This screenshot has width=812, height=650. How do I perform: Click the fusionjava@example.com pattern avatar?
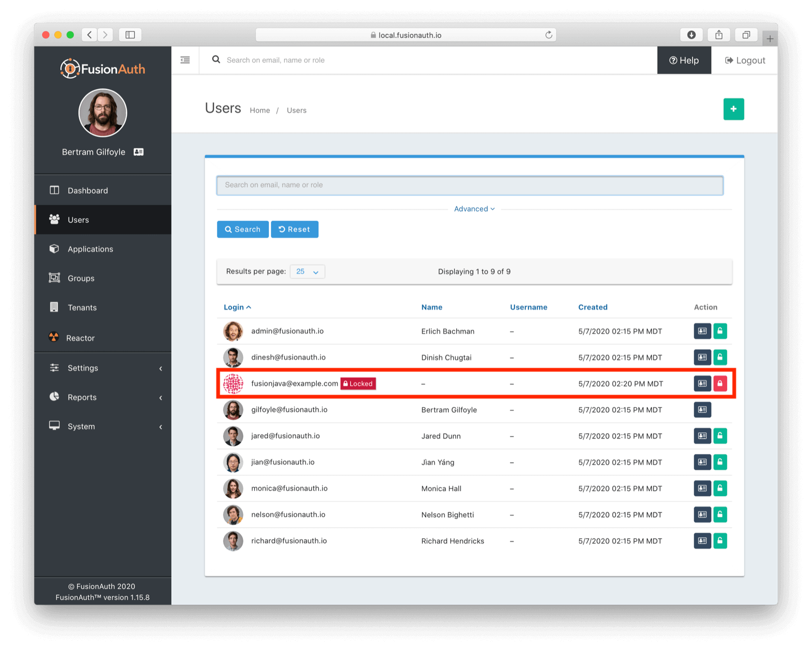233,383
